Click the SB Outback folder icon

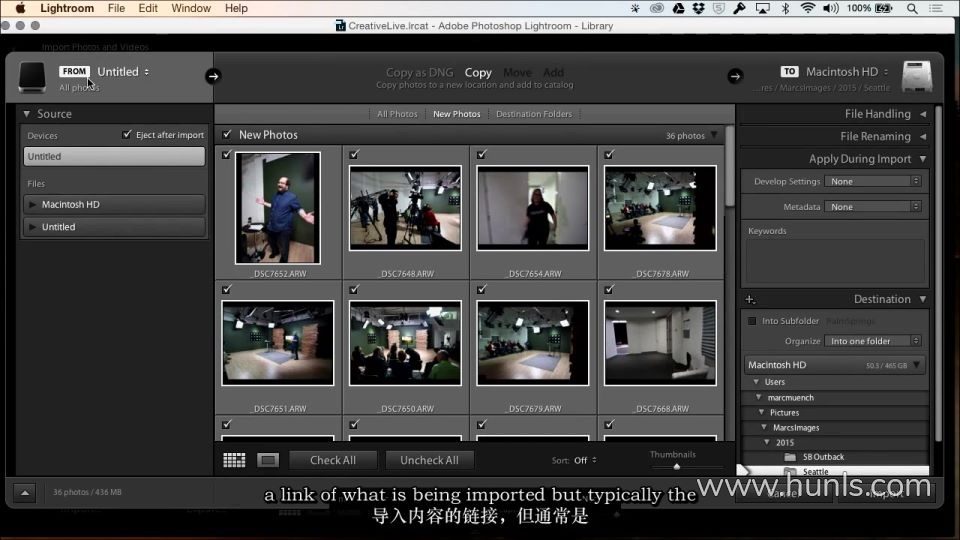pos(790,457)
